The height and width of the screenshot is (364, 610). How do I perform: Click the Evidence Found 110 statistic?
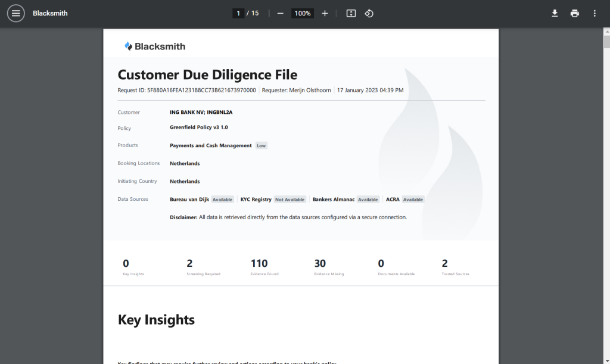tap(259, 263)
